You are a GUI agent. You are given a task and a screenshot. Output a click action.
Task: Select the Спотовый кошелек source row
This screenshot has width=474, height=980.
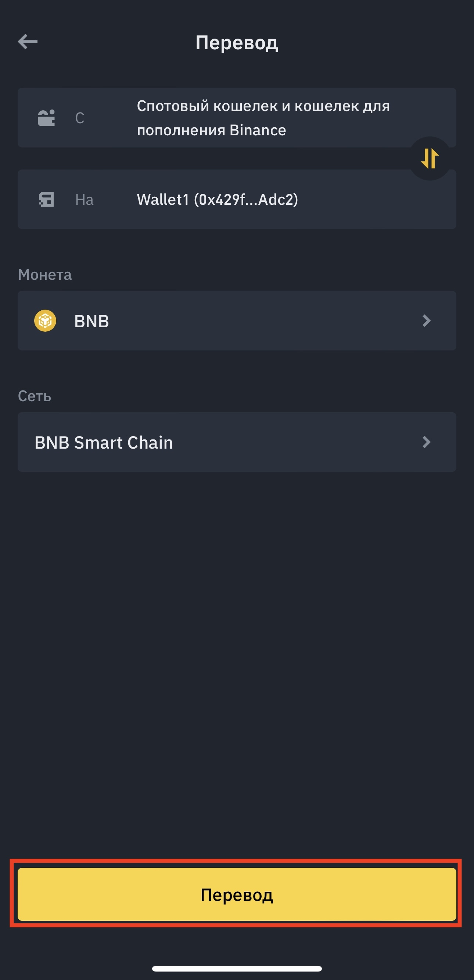click(x=237, y=117)
